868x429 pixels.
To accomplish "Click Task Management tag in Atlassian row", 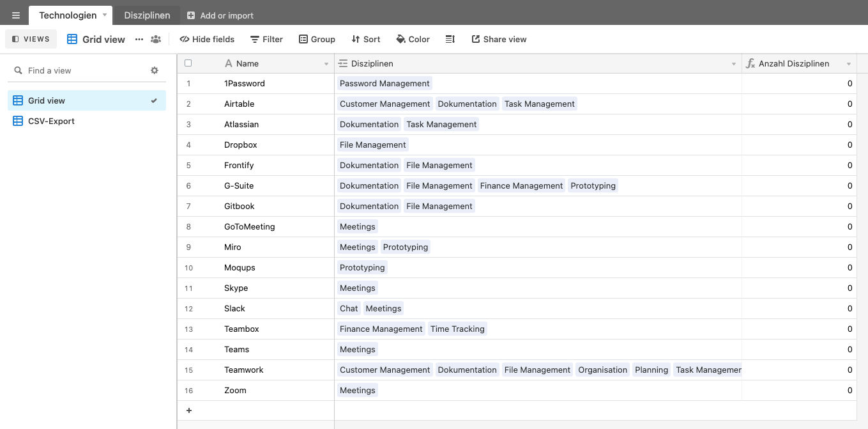I will 441,125.
